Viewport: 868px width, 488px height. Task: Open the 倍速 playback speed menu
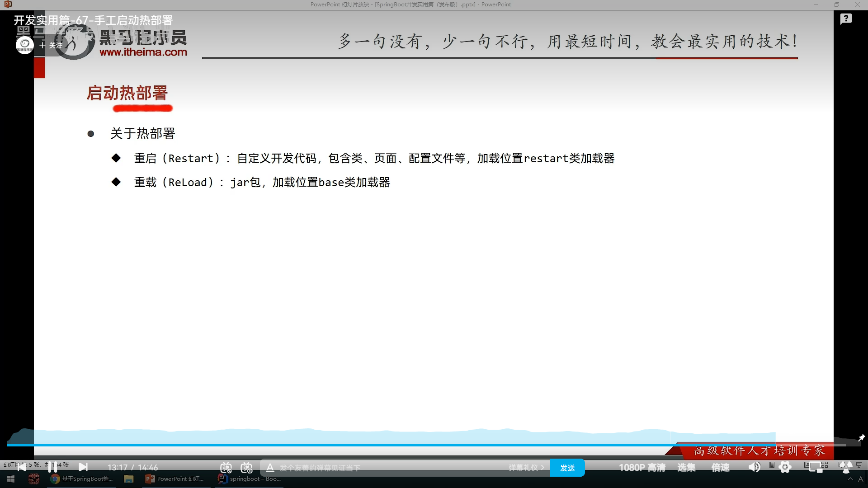click(x=720, y=468)
